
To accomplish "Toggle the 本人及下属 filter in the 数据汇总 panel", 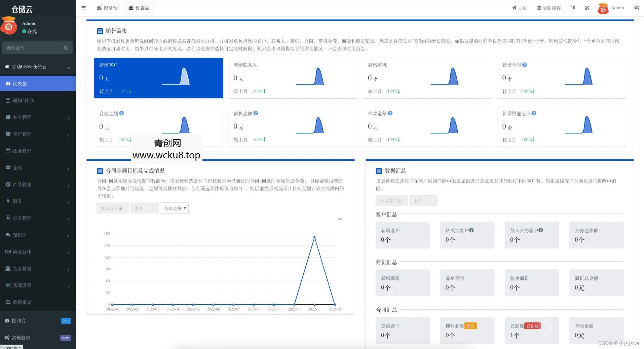I will pyautogui.click(x=391, y=200).
